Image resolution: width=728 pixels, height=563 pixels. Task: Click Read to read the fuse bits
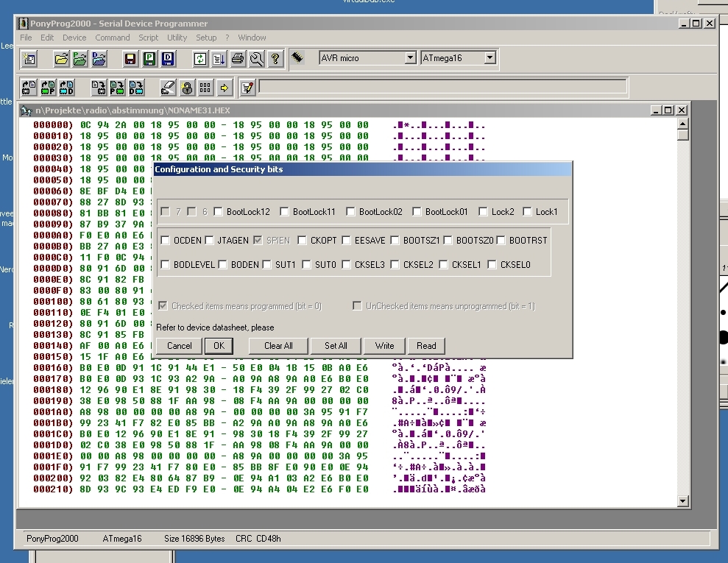pyautogui.click(x=426, y=346)
